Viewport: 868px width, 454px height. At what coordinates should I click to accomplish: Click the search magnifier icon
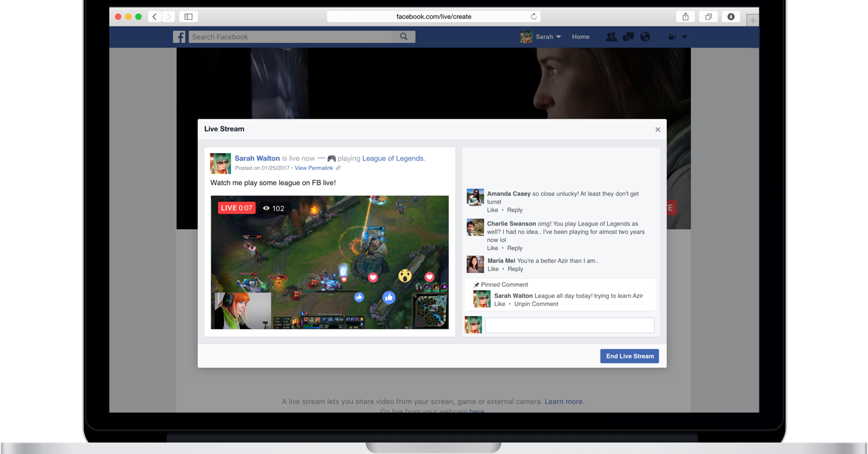coord(404,37)
